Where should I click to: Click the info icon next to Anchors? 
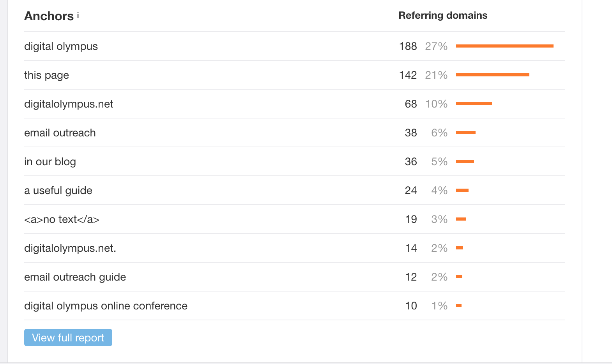tap(78, 15)
